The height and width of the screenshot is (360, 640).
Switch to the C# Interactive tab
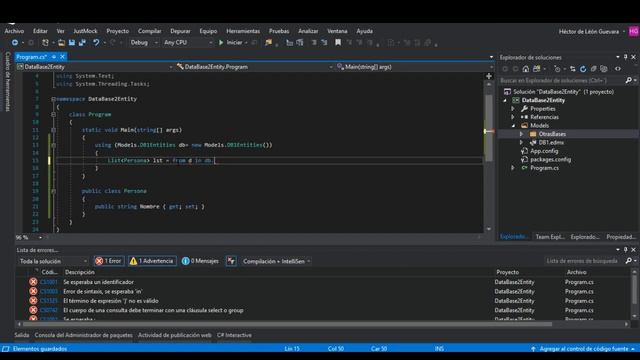click(x=234, y=335)
